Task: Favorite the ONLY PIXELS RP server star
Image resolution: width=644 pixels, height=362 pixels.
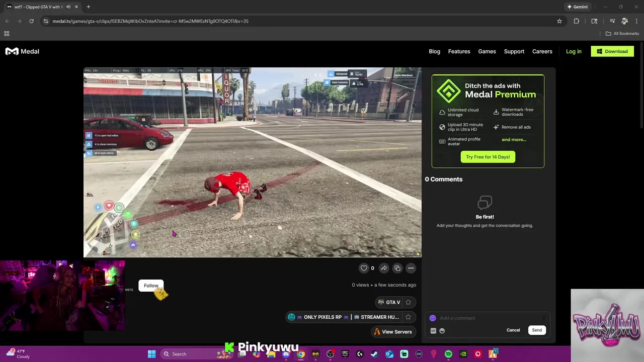Action: pos(408,317)
